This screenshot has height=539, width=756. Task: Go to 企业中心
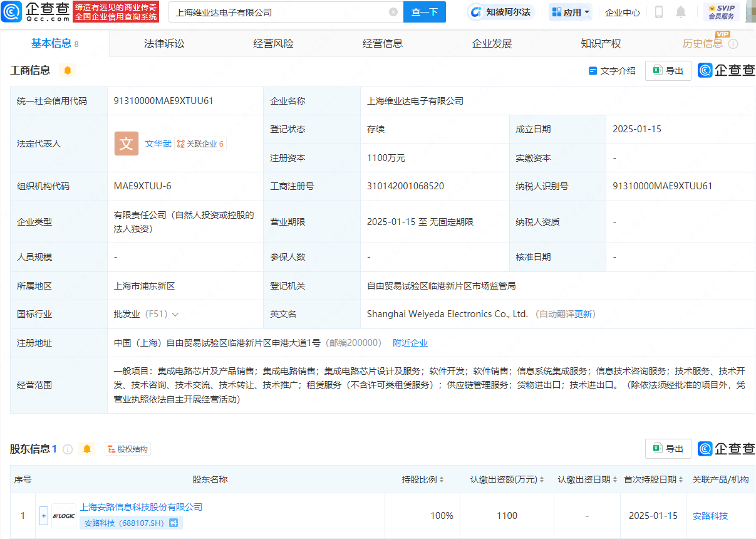[623, 12]
